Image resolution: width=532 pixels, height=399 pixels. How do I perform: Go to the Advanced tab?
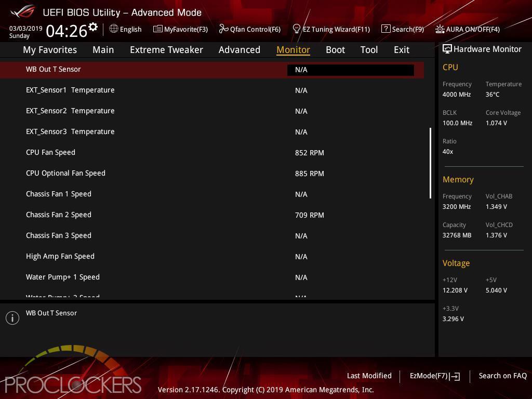[239, 50]
